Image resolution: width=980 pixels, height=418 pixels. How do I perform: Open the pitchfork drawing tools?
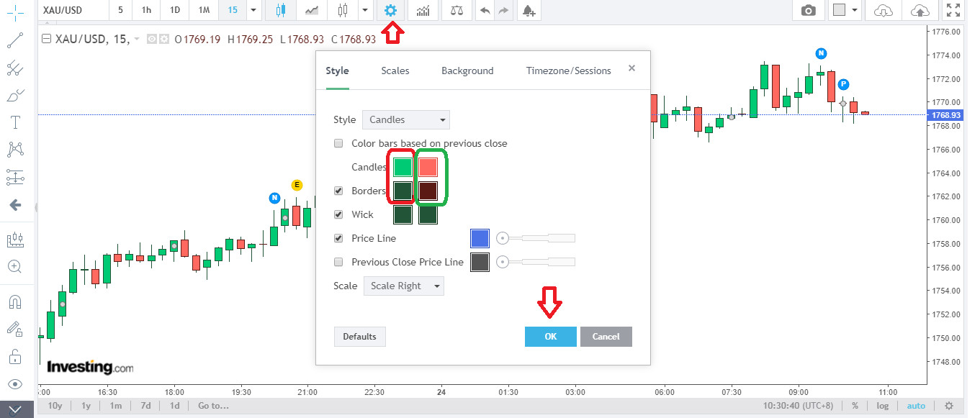(x=16, y=68)
